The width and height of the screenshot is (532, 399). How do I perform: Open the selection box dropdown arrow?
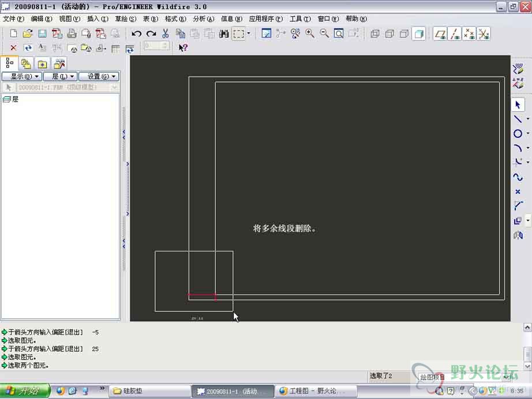pyautogui.click(x=249, y=33)
